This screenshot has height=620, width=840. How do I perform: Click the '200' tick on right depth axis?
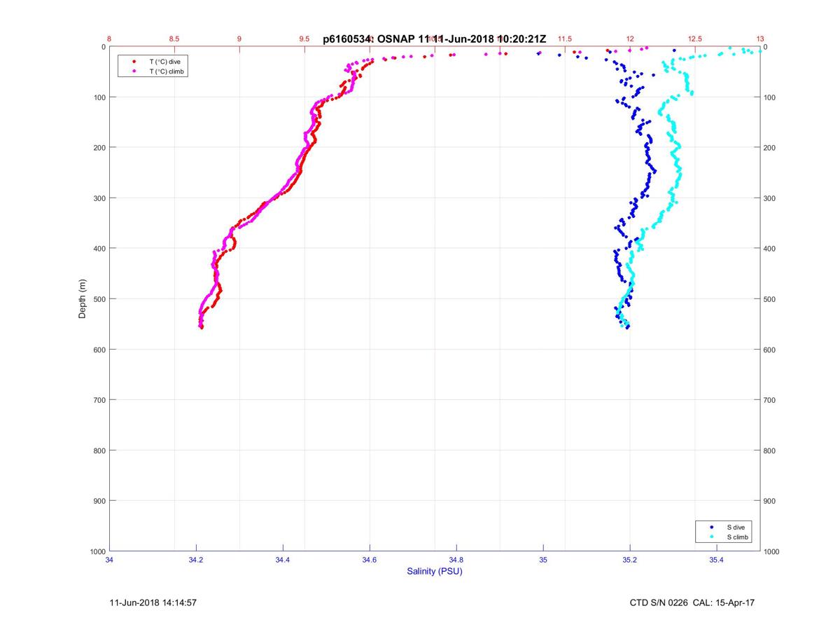coord(770,148)
